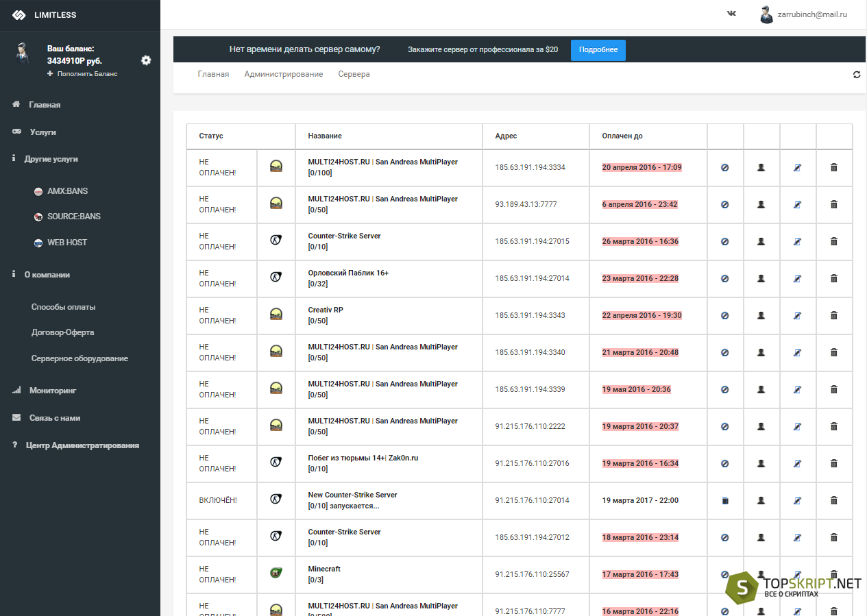Edit the server at 185.63.191.194:3334
This screenshot has height=616, width=867.
pyautogui.click(x=797, y=167)
